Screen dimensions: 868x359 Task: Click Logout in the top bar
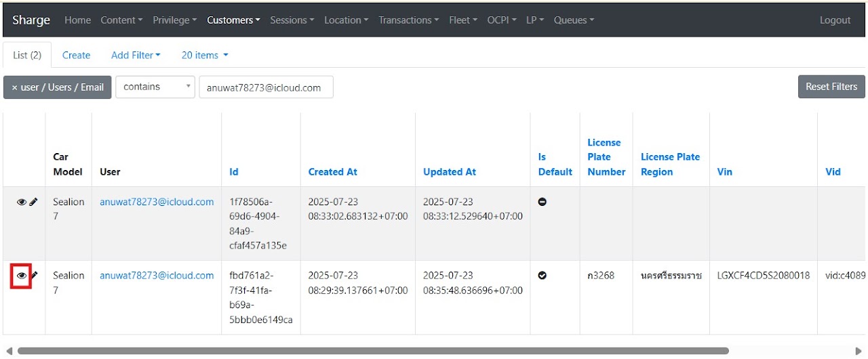(835, 20)
